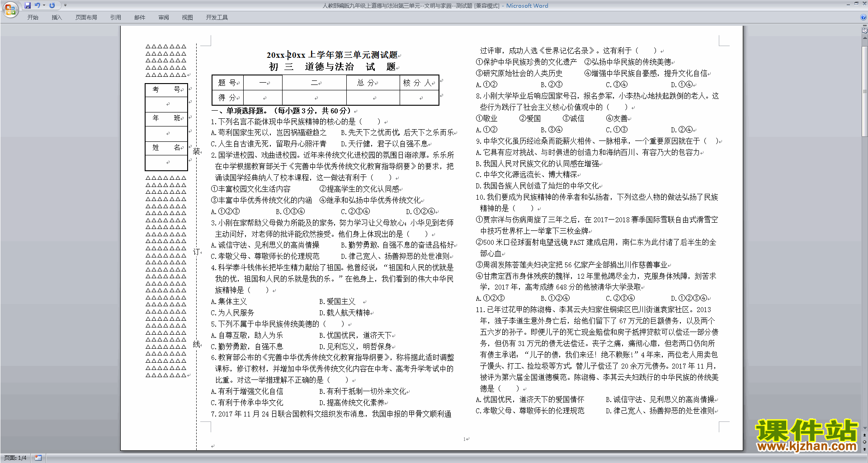Screen dimensions: 868x463
Task: Click option B.有利于抵制一切外来文化
Action: [x=363, y=391]
